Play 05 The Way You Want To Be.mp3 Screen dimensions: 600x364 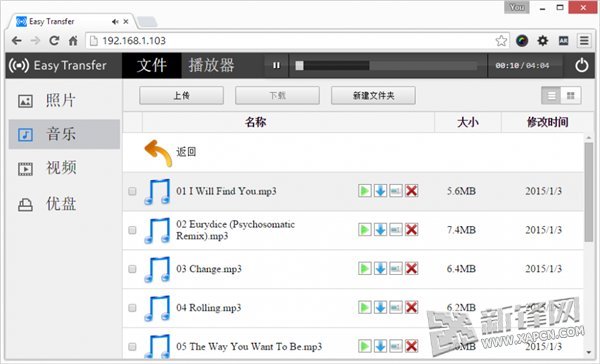[x=365, y=346]
